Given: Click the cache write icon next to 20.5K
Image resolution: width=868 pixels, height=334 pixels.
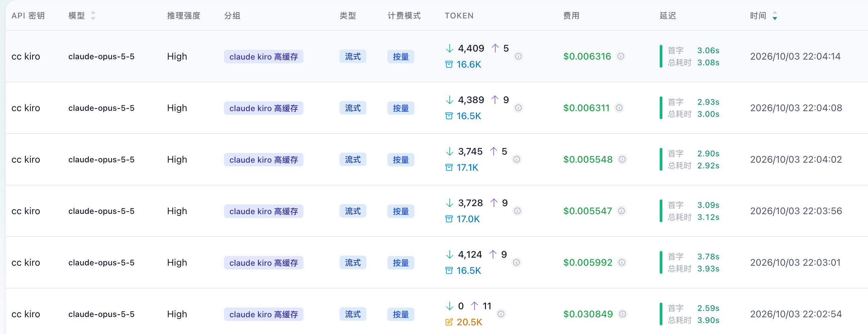Looking at the screenshot, I should point(449,322).
